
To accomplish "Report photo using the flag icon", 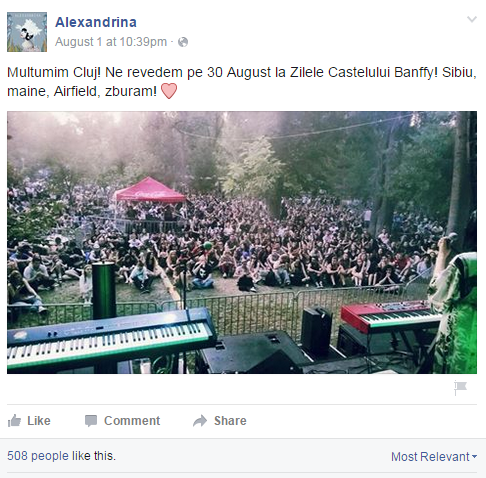I will (x=460, y=388).
